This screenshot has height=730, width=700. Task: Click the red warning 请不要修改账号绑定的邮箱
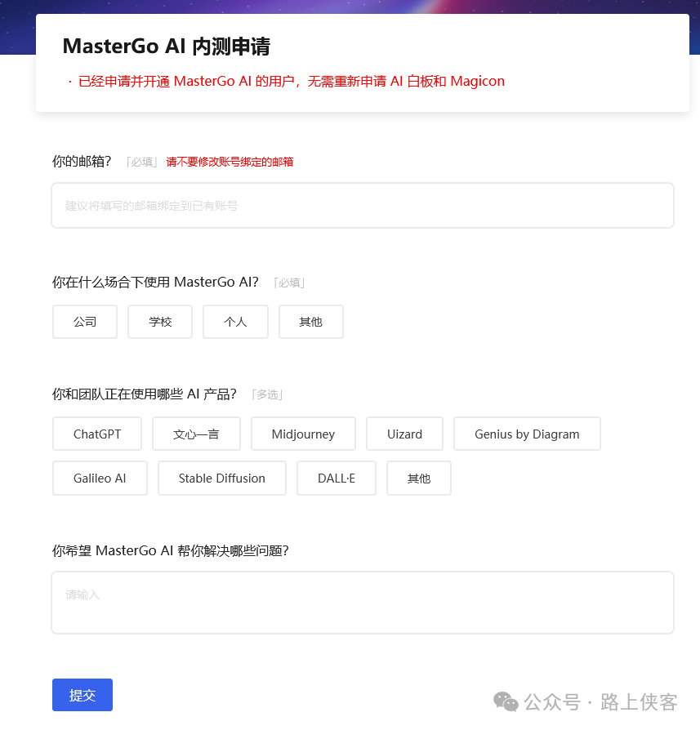[230, 162]
